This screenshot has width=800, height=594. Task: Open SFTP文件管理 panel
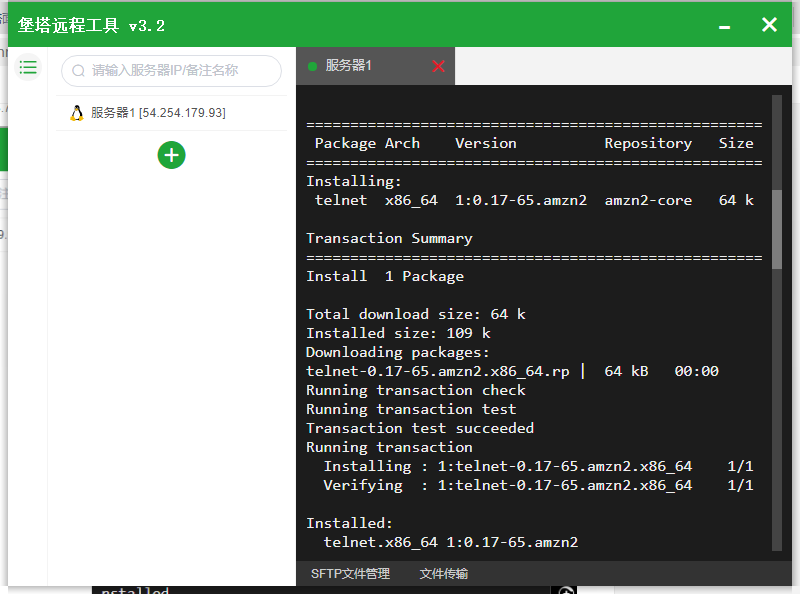pos(351,574)
